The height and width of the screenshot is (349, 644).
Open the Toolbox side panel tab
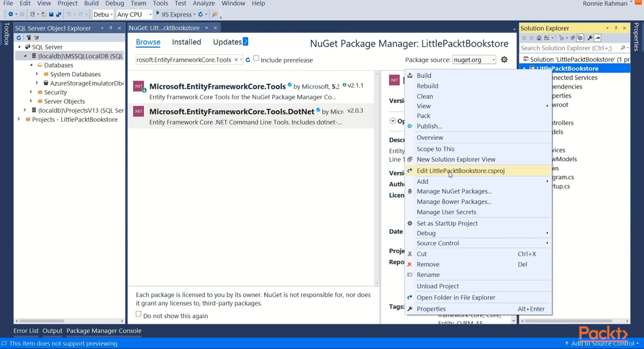[x=6, y=34]
